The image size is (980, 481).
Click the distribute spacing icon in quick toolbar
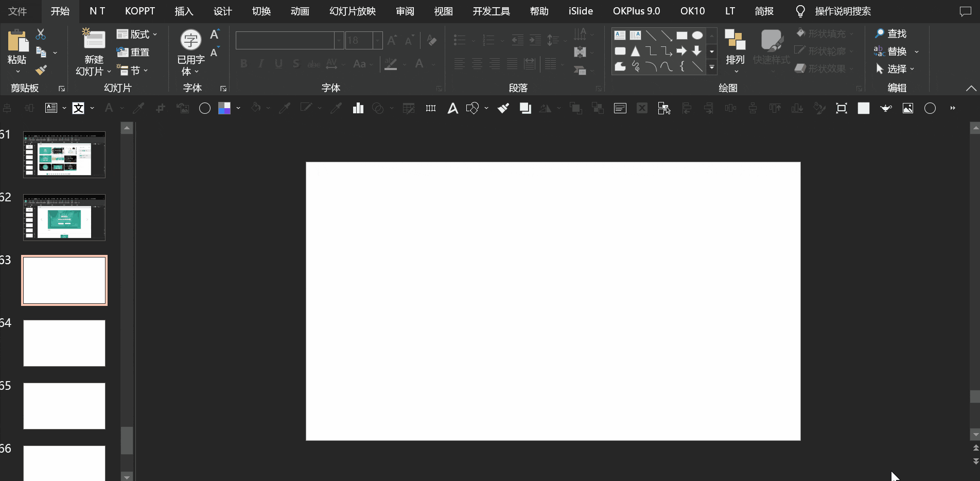[x=431, y=108]
